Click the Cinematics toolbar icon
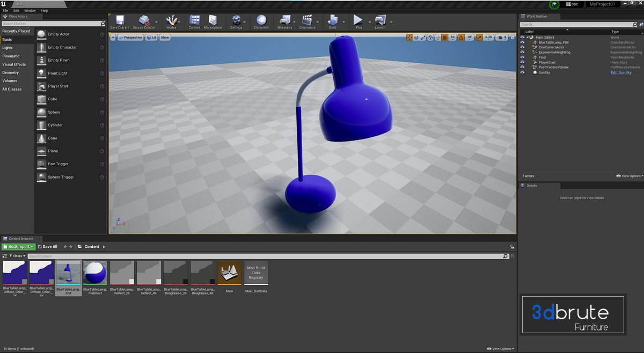644x353 pixels. (x=307, y=21)
